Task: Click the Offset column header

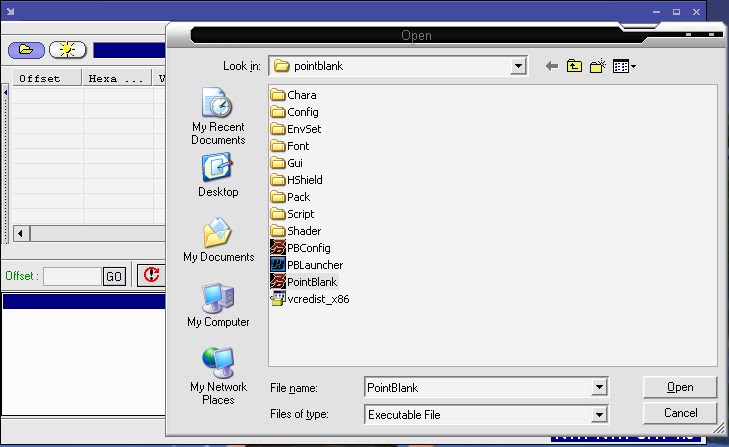Action: 46,78
